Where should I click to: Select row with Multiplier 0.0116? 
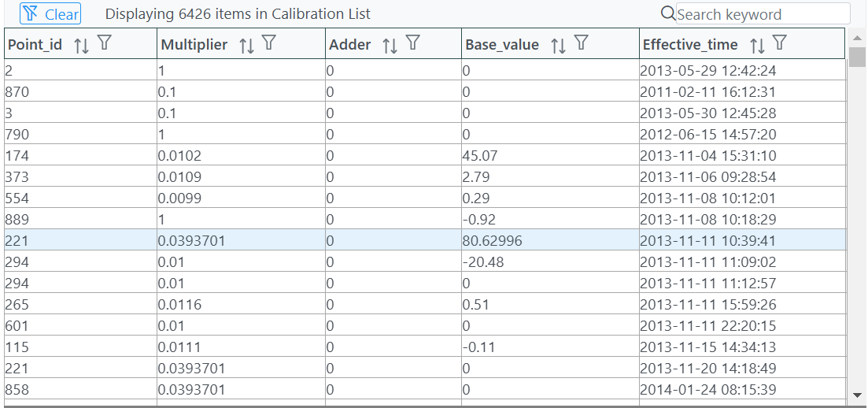coord(425,304)
